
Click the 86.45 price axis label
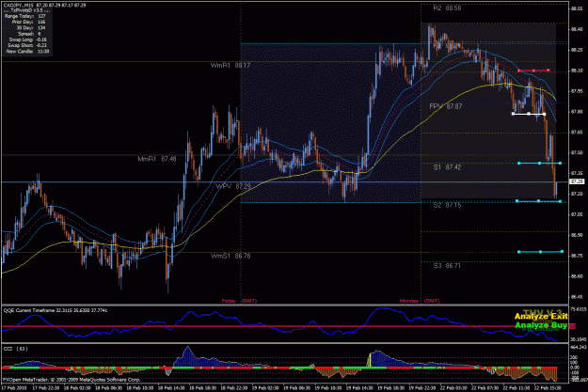point(577,297)
